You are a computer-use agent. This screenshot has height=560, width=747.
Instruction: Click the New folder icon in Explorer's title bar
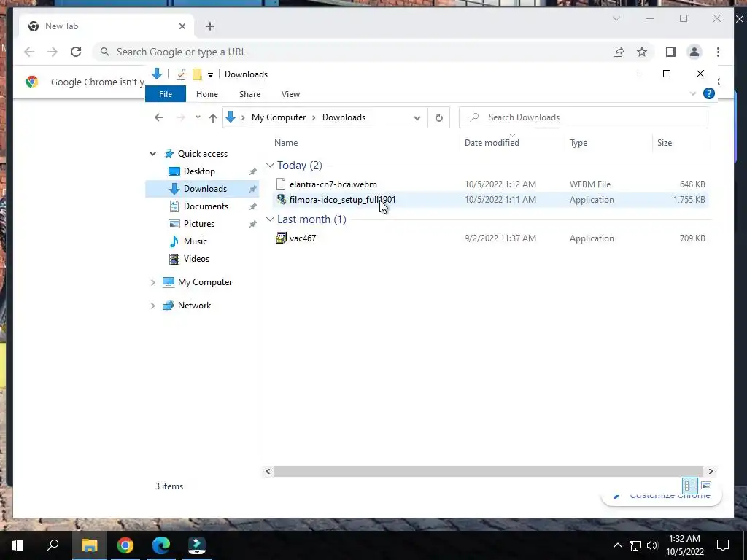tap(197, 74)
